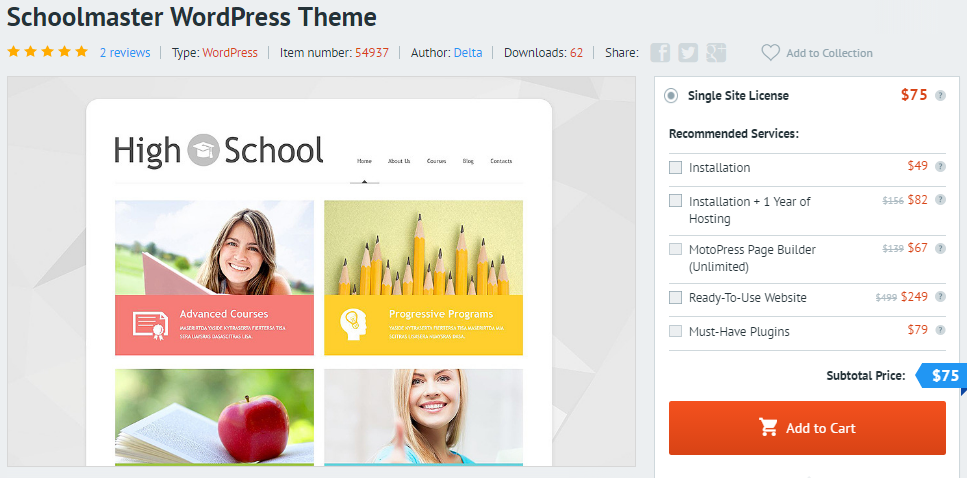Click Blog in the preview menu
The image size is (967, 478).
(x=468, y=161)
